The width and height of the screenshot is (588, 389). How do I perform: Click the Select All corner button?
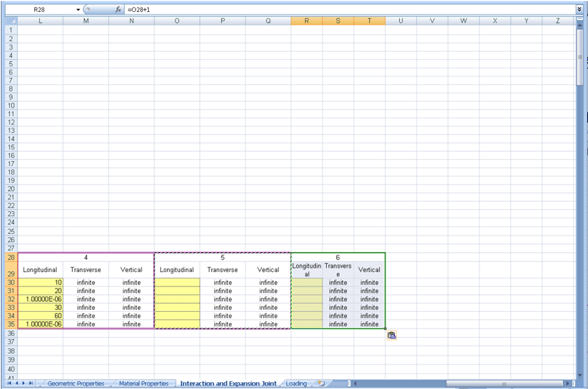(x=11, y=21)
